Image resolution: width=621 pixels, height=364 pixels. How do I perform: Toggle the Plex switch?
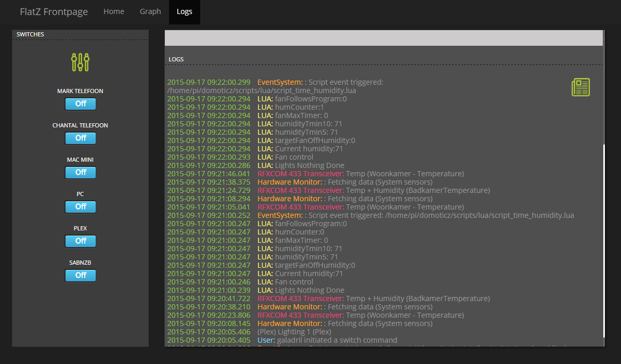pyautogui.click(x=81, y=241)
